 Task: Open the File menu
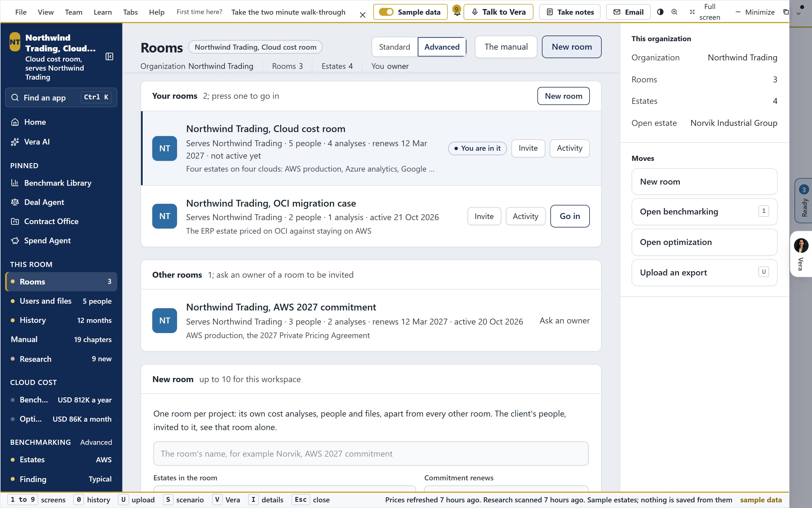tap(21, 12)
